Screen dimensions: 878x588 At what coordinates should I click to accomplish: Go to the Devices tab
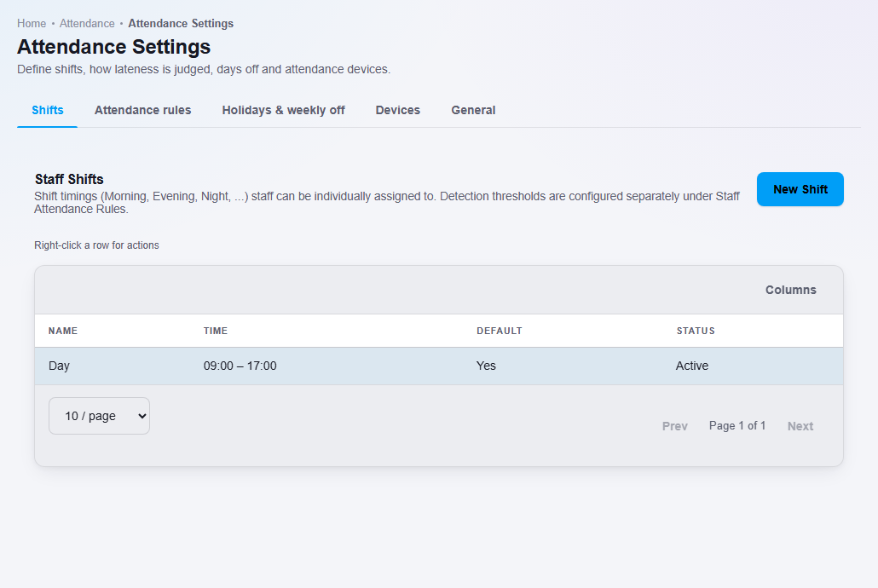[x=397, y=110]
